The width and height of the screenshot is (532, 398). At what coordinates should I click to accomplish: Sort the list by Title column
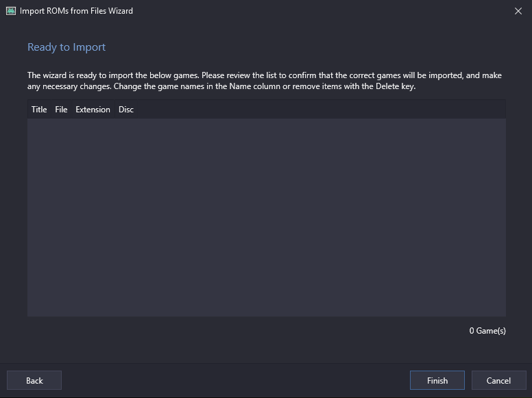39,110
